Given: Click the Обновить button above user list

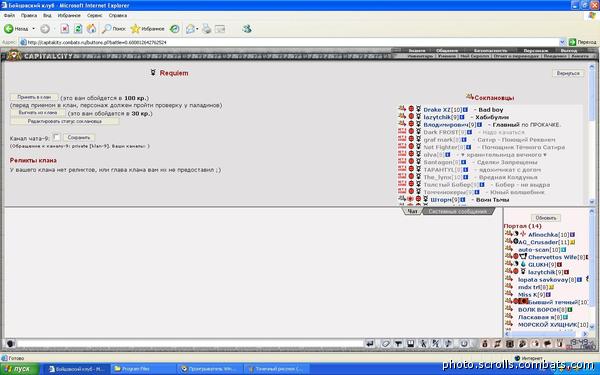Looking at the screenshot, I should 546,218.
